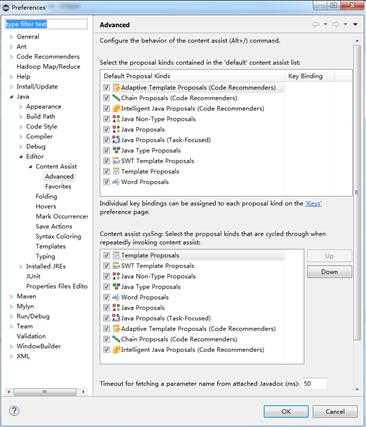Select the Validation tree item
366x427 pixels.
tap(31, 336)
